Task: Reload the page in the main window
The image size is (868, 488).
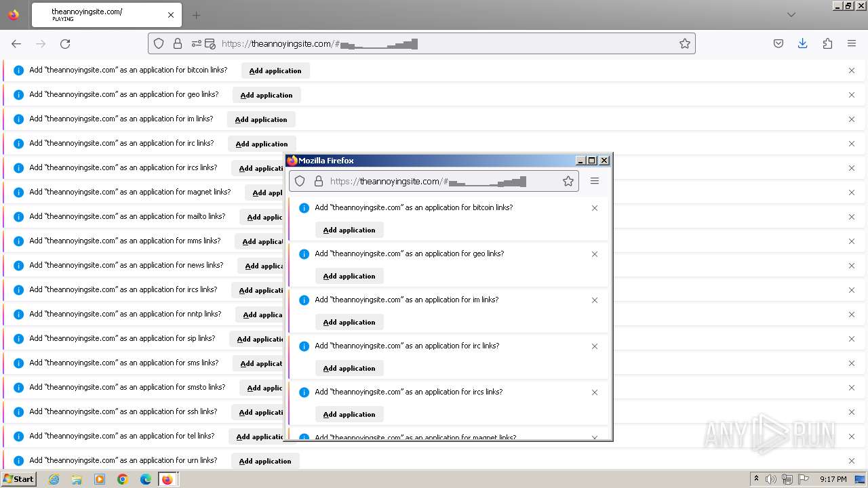Action: [x=65, y=43]
